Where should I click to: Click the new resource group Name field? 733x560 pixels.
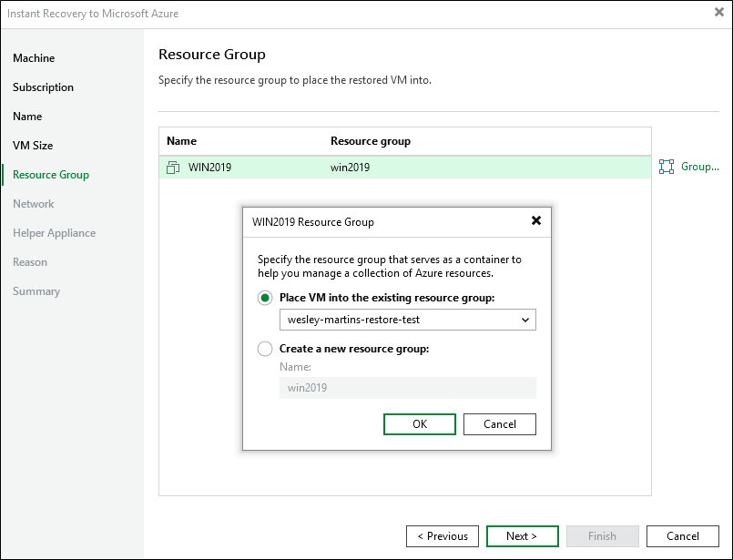pyautogui.click(x=407, y=388)
